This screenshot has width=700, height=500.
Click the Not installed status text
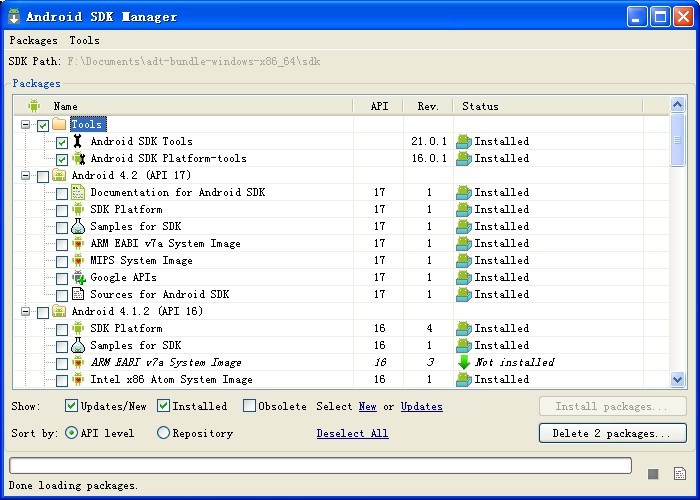click(514, 362)
